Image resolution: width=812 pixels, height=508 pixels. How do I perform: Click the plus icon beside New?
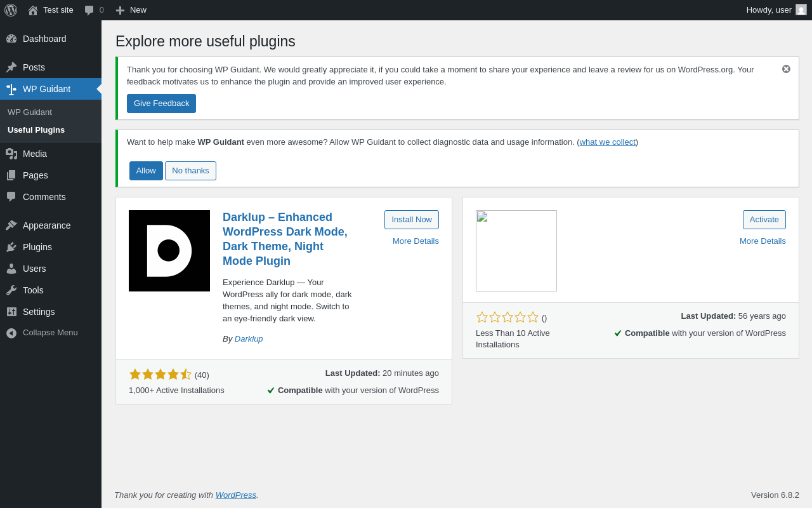120,10
